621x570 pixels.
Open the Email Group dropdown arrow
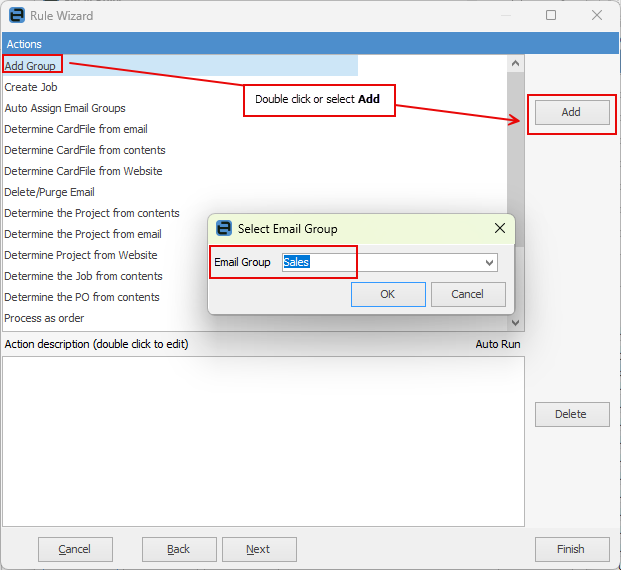pyautogui.click(x=490, y=263)
